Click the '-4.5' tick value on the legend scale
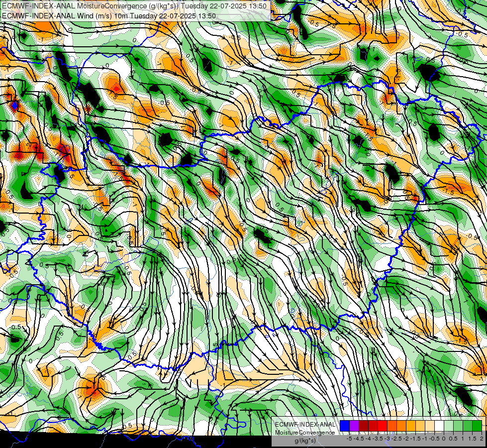 [x=359, y=439]
